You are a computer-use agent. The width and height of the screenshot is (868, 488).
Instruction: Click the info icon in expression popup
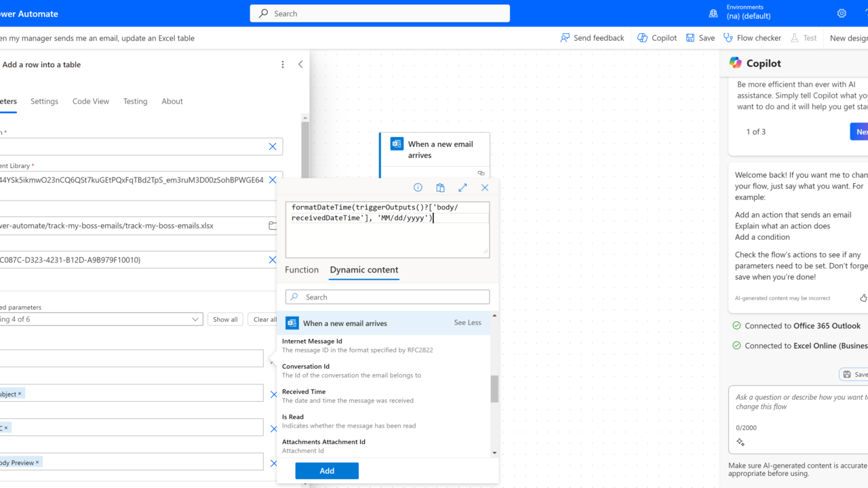[x=418, y=188]
